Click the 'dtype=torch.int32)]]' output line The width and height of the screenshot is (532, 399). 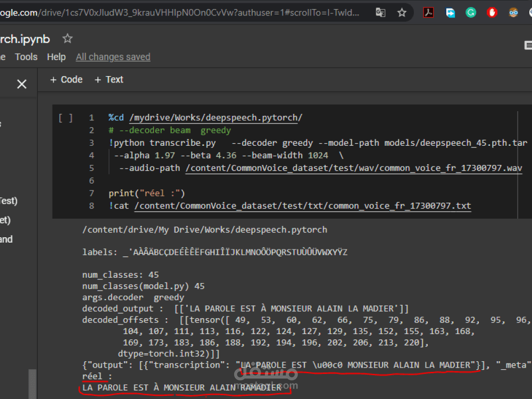pos(169,354)
